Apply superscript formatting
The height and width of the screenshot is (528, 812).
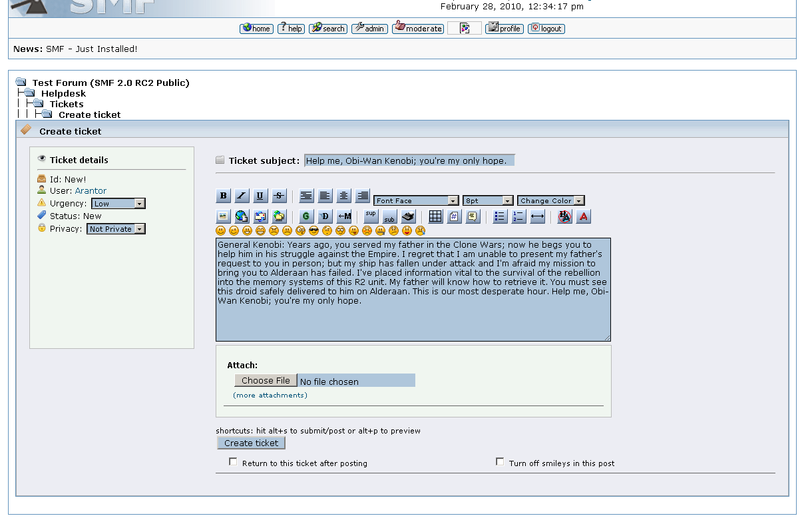click(x=371, y=216)
